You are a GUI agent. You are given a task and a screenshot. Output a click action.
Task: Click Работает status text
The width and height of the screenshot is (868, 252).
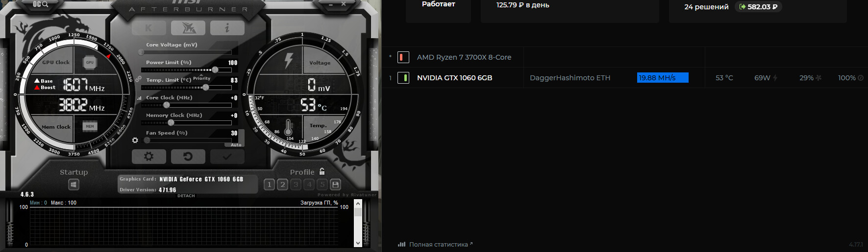click(x=439, y=4)
